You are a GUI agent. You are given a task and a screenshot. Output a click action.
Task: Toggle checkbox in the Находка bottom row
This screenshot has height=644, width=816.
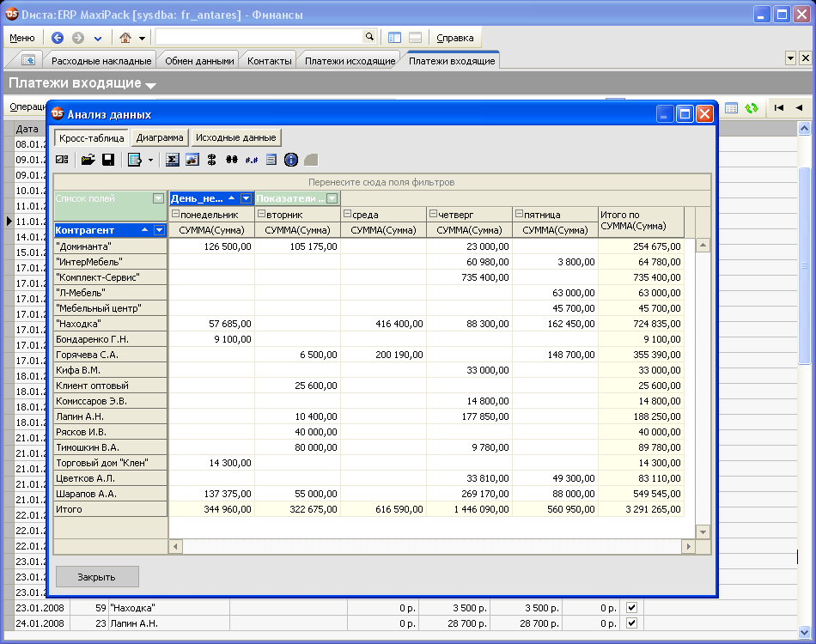click(x=631, y=608)
